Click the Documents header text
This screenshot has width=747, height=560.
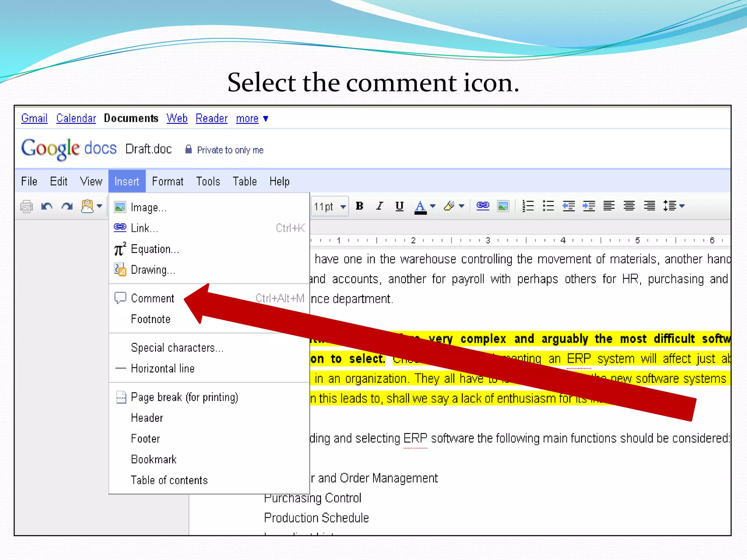pos(131,118)
